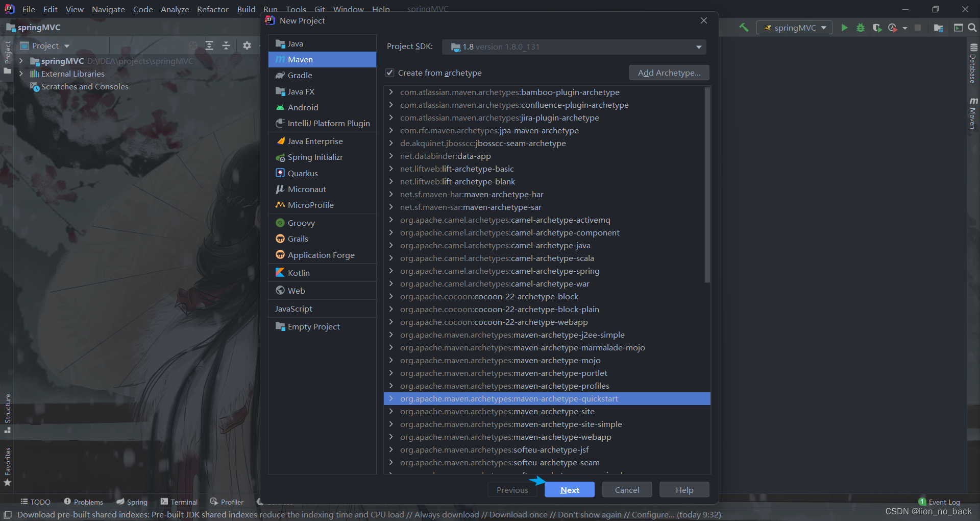The width and height of the screenshot is (980, 521).
Task: Run springMVC with the green play icon
Action: click(844, 28)
